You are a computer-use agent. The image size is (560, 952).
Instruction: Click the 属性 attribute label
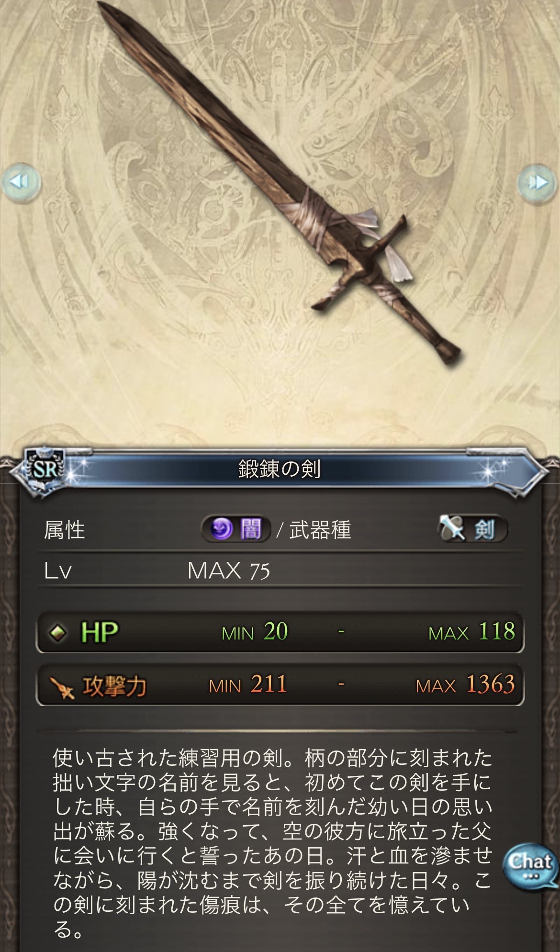point(64,530)
